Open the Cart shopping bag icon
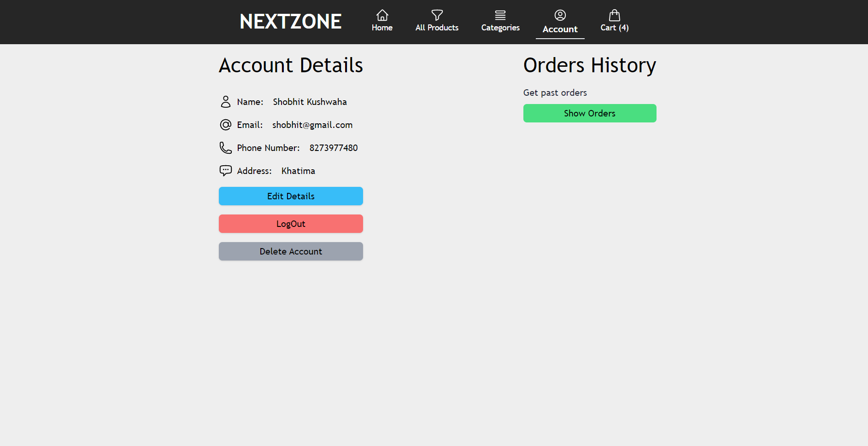Viewport: 868px width, 446px height. 614,15
